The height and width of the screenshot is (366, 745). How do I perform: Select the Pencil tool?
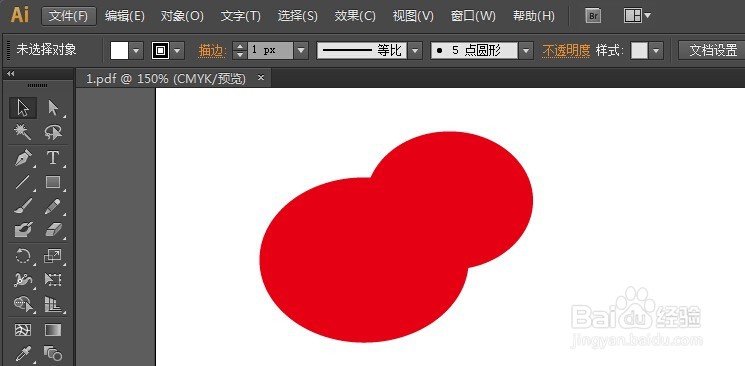pyautogui.click(x=53, y=206)
